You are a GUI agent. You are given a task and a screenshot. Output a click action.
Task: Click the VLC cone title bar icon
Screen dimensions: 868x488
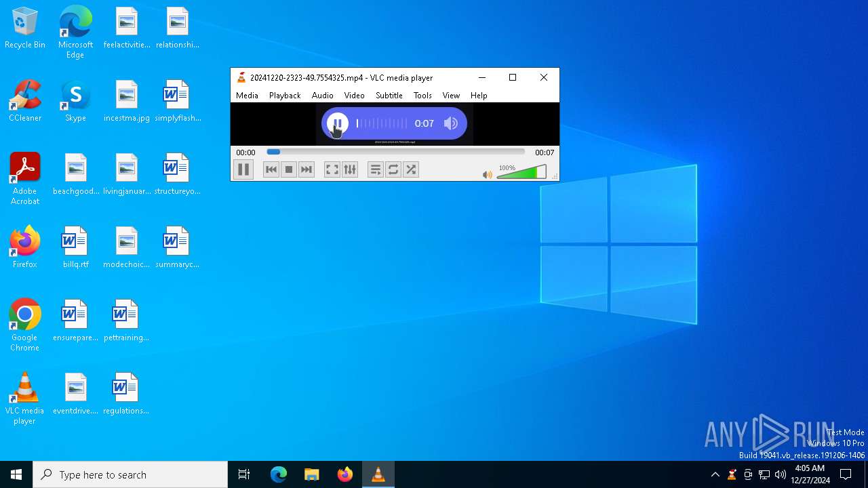coord(241,77)
